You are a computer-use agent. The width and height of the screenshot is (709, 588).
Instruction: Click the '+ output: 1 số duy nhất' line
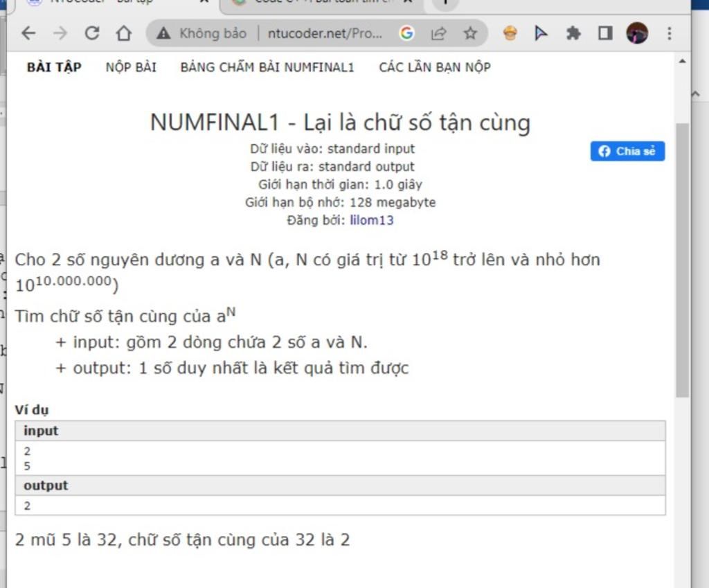click(x=232, y=368)
